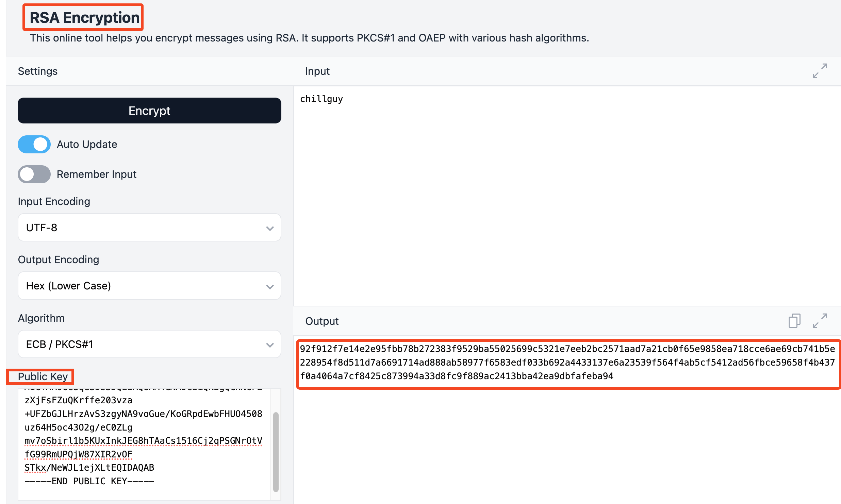
Task: Click the Settings panel header
Action: (38, 71)
